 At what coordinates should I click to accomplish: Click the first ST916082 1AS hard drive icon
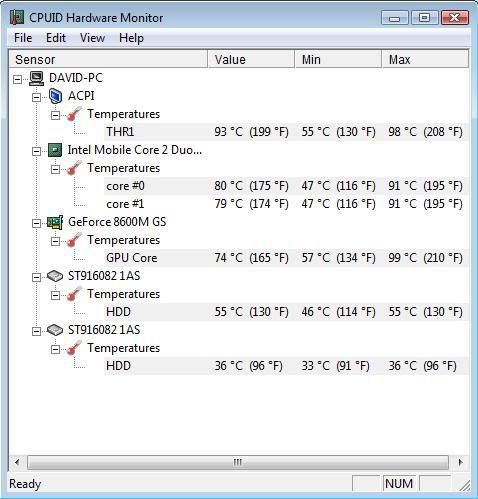[x=55, y=276]
